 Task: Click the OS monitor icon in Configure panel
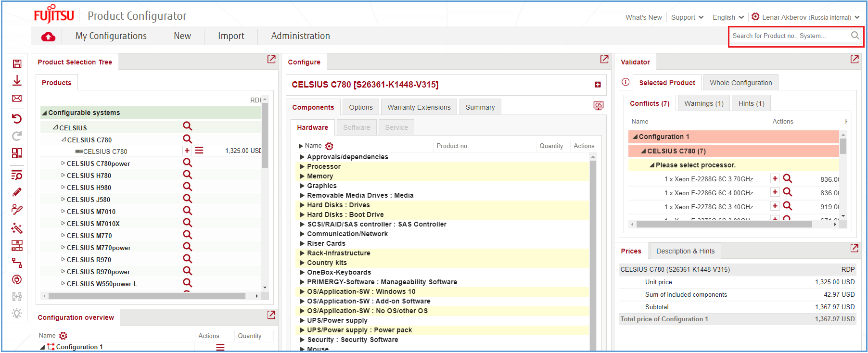(599, 106)
